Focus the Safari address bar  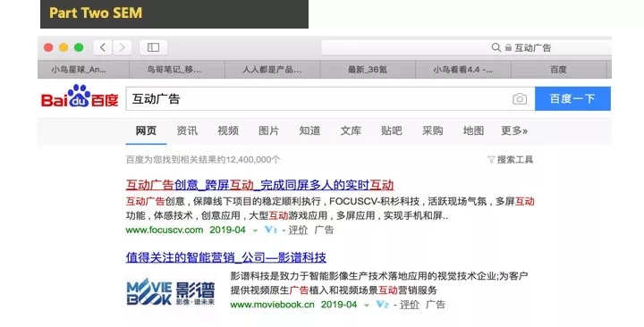(466, 47)
